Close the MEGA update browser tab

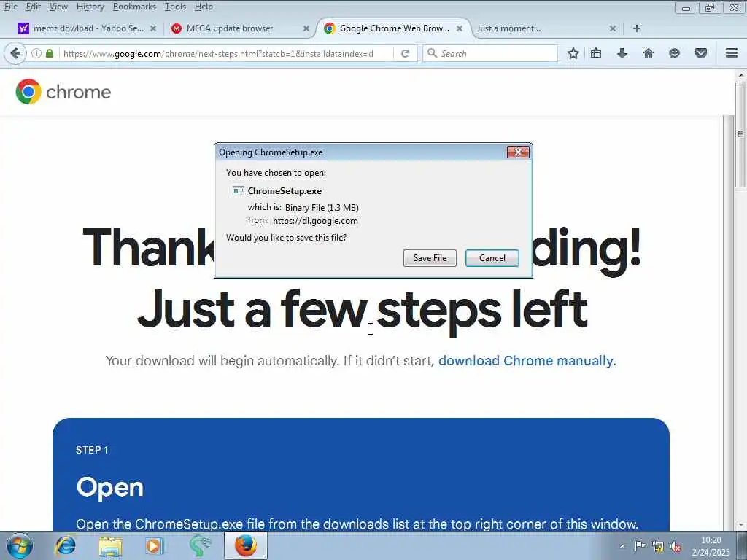[x=306, y=28]
